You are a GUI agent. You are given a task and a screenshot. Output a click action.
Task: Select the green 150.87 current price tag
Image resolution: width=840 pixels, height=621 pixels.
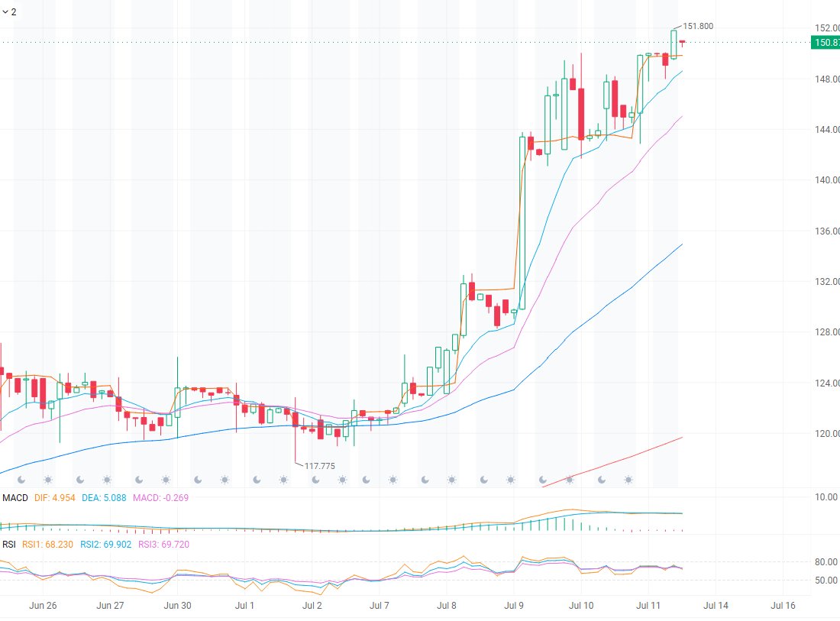[825, 42]
